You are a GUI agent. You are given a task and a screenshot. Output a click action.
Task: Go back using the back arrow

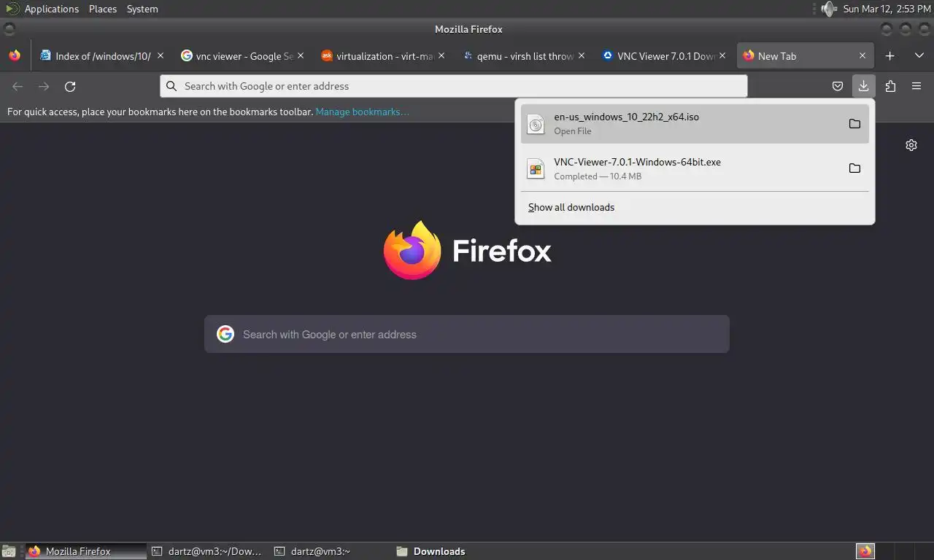[x=18, y=86]
